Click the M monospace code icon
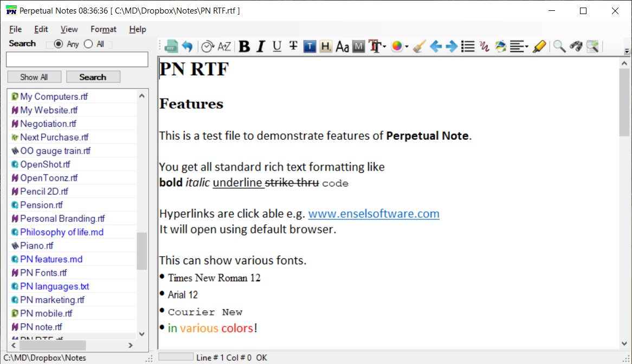632x364 pixels. click(x=358, y=46)
